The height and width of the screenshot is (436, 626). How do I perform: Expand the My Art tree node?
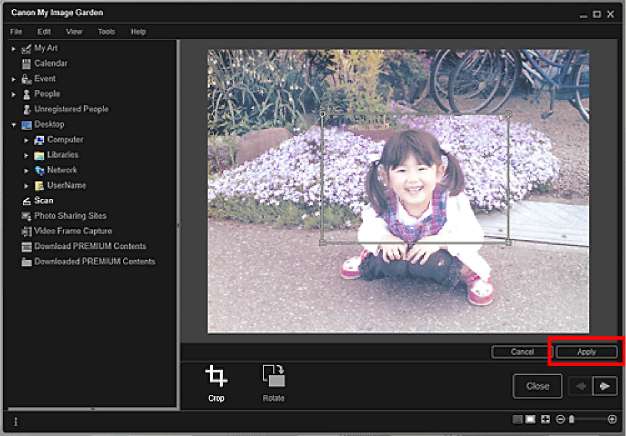coord(14,48)
